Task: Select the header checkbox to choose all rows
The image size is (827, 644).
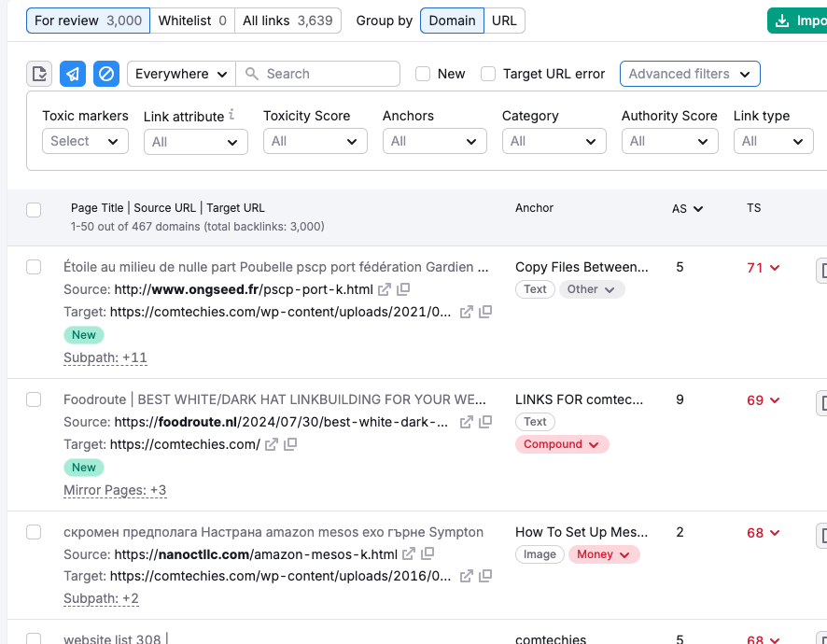Action: (34, 210)
